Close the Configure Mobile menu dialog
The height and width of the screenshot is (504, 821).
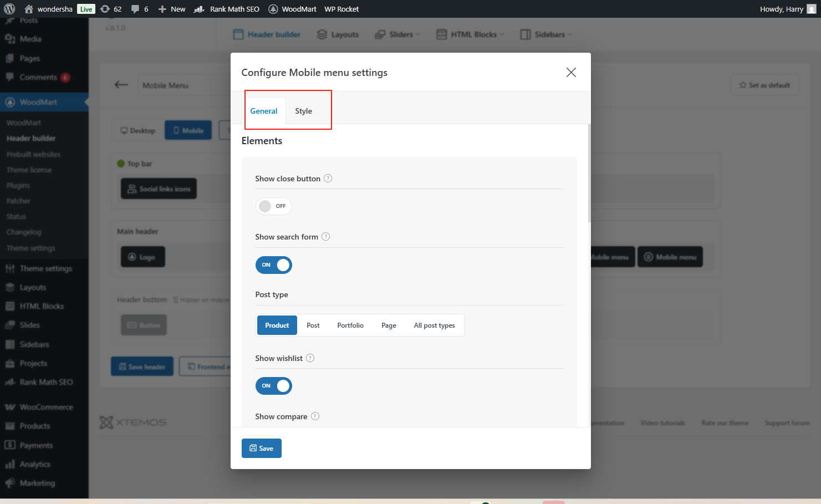[571, 73]
